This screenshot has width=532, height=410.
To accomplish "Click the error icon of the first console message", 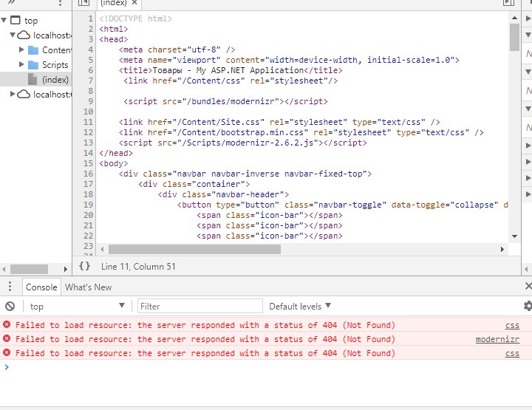I will [x=7, y=324].
